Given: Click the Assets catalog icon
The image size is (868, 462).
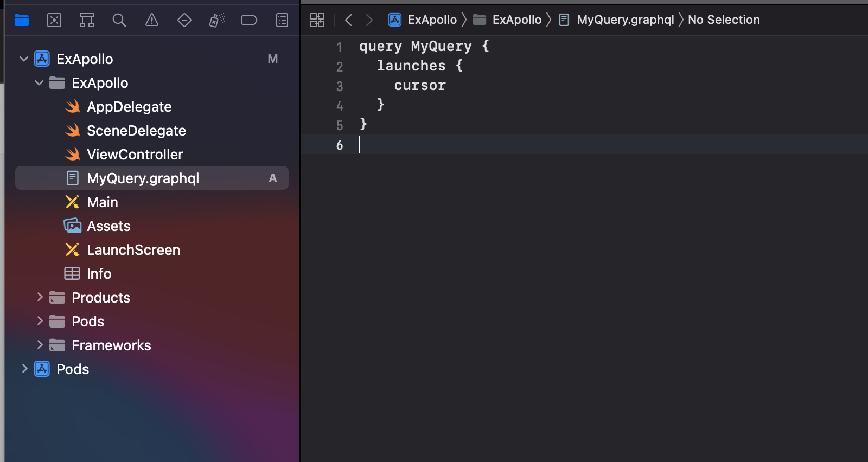Looking at the screenshot, I should tap(73, 226).
